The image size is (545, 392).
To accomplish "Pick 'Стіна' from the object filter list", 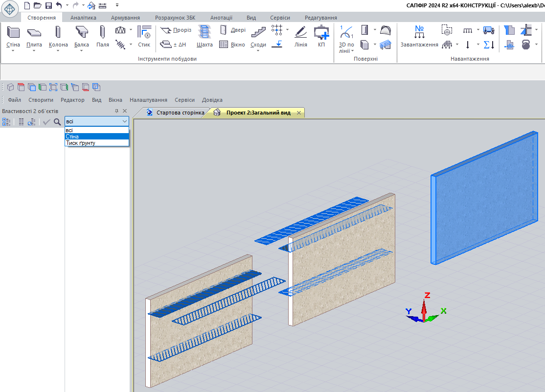I will 72,137.
